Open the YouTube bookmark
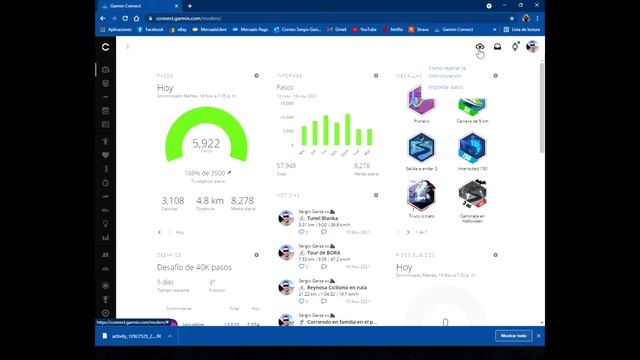The image size is (640, 360). (x=364, y=29)
